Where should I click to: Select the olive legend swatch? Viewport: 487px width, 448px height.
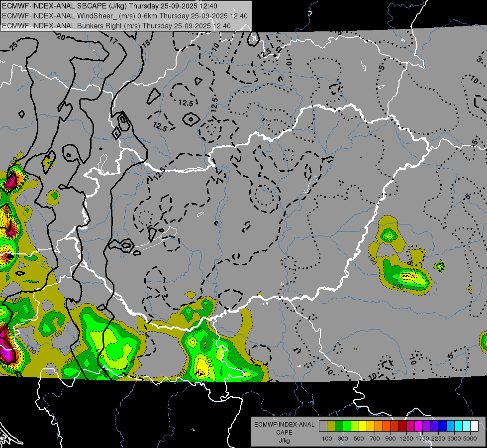pos(331,426)
